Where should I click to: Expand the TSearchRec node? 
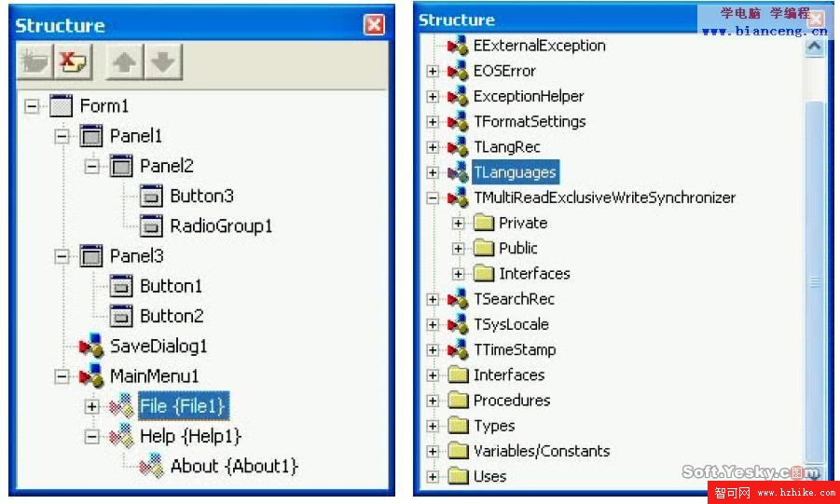pyautogui.click(x=433, y=299)
